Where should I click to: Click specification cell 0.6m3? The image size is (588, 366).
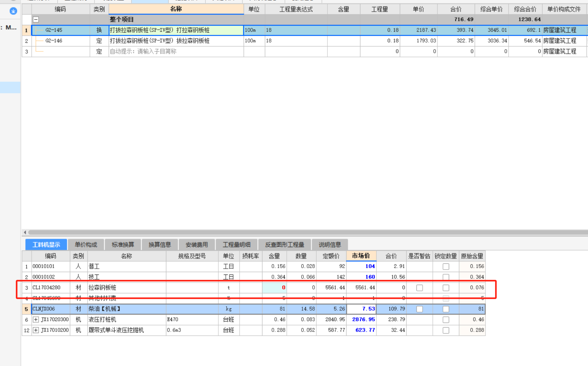pyautogui.click(x=192, y=330)
